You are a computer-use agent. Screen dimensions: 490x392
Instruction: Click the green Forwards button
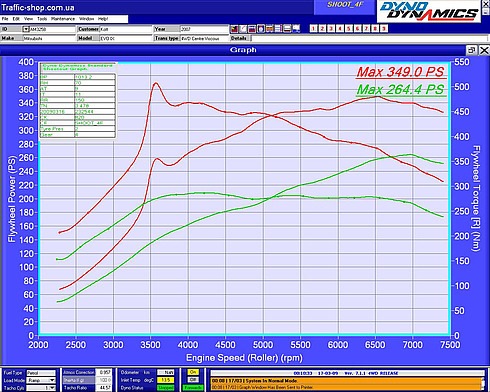193,388
